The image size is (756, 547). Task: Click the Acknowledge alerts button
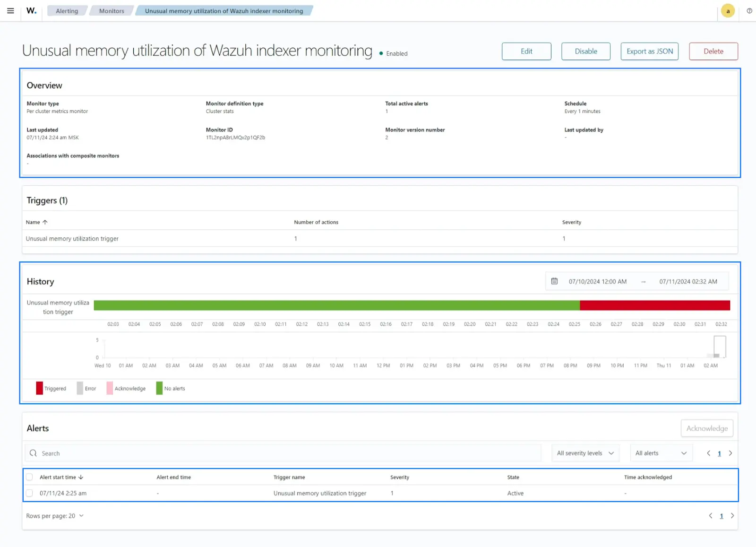707,428
